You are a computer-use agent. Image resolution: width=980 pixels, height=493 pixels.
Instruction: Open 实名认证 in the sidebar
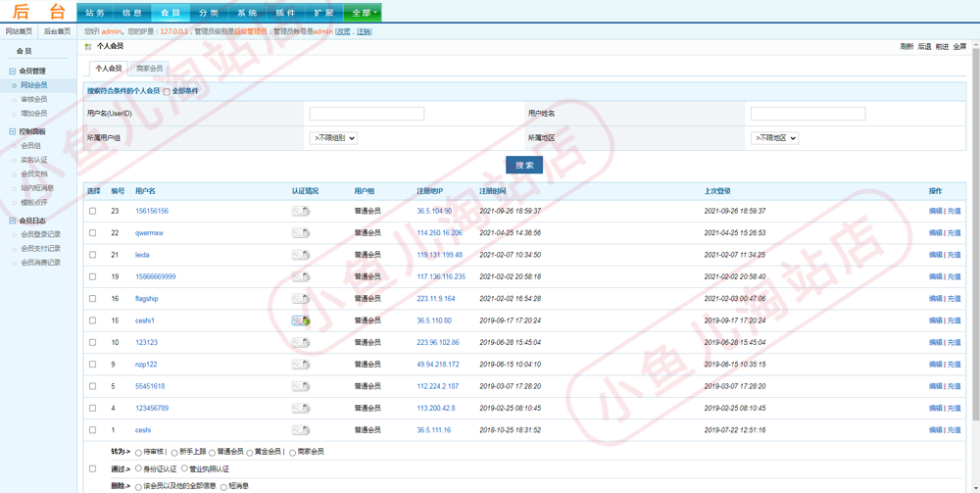click(x=33, y=160)
